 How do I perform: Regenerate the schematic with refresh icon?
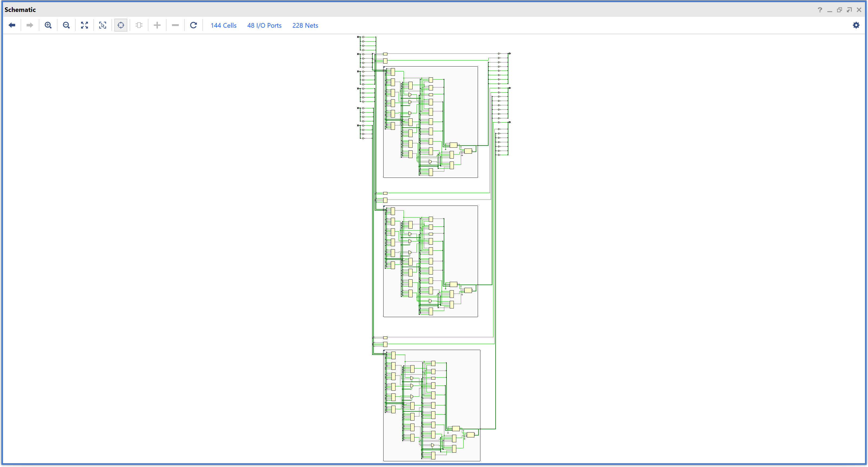point(193,25)
